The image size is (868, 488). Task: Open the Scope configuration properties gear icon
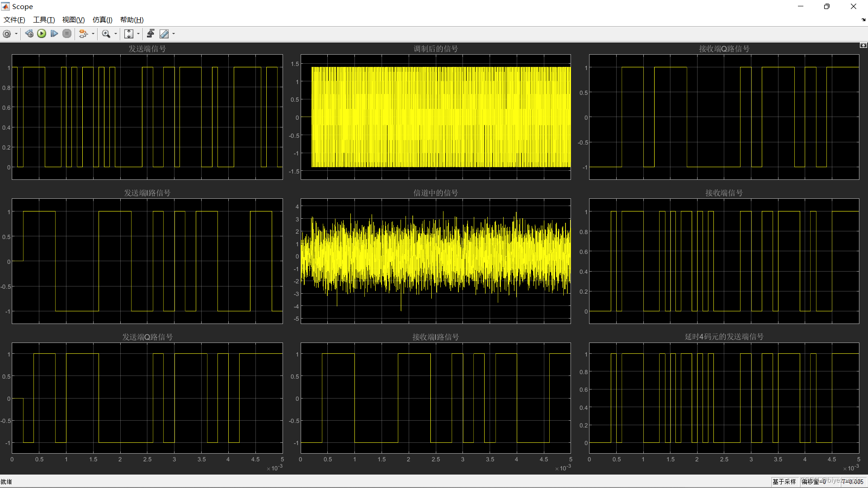tap(7, 33)
